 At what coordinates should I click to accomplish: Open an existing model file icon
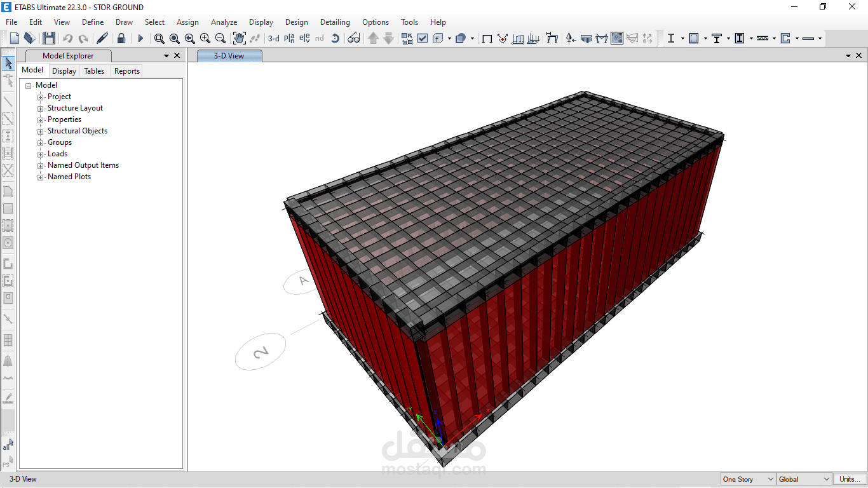click(29, 38)
